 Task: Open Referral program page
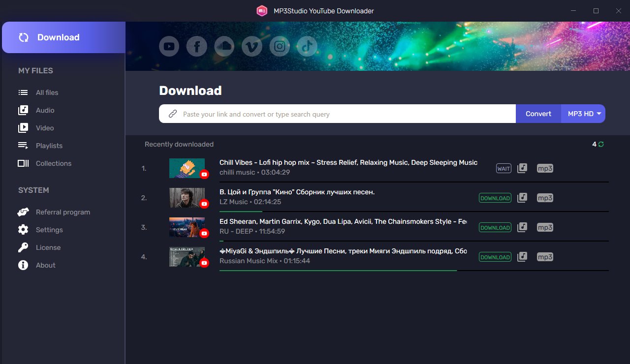pyautogui.click(x=63, y=212)
